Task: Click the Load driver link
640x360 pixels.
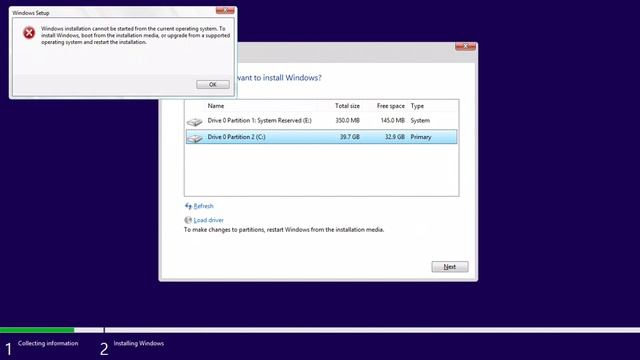Action: coord(209,220)
